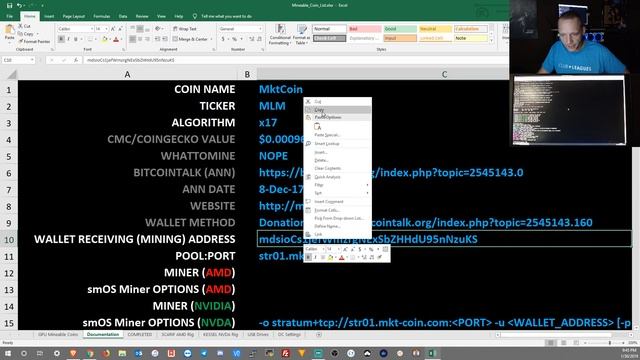Add a new sheet with the plus button

pos(319,335)
